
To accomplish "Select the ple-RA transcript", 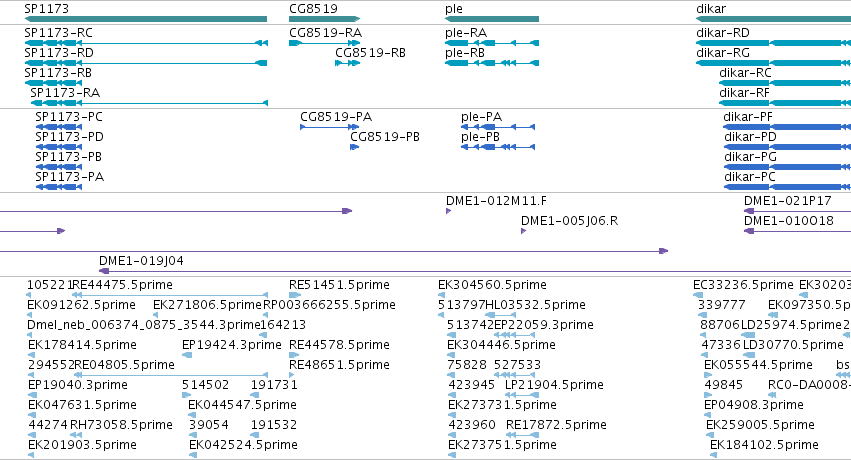I will tap(492, 43).
